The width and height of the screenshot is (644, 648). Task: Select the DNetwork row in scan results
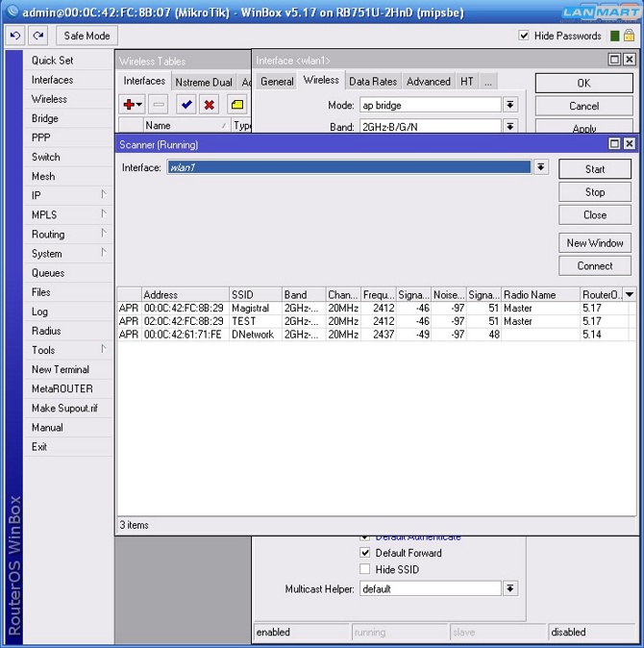(x=252, y=335)
